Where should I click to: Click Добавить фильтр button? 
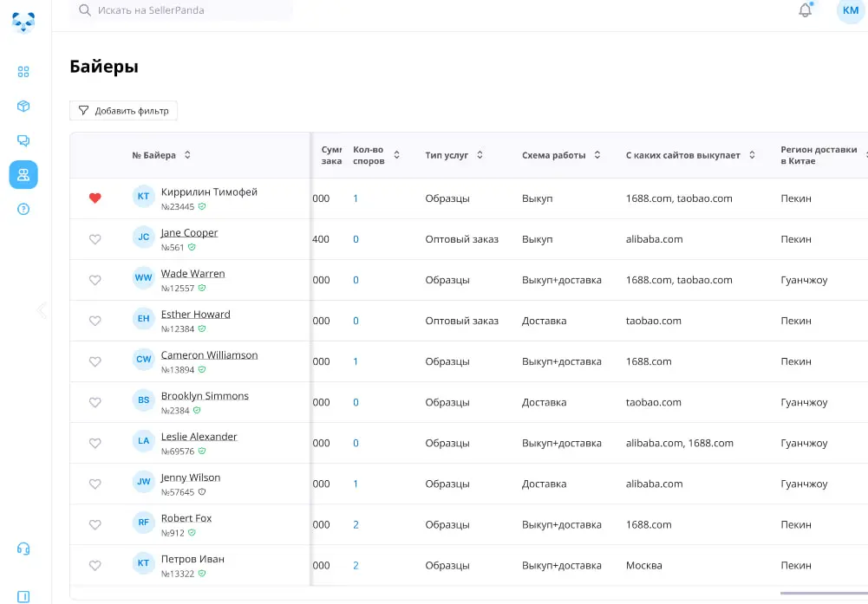point(123,111)
